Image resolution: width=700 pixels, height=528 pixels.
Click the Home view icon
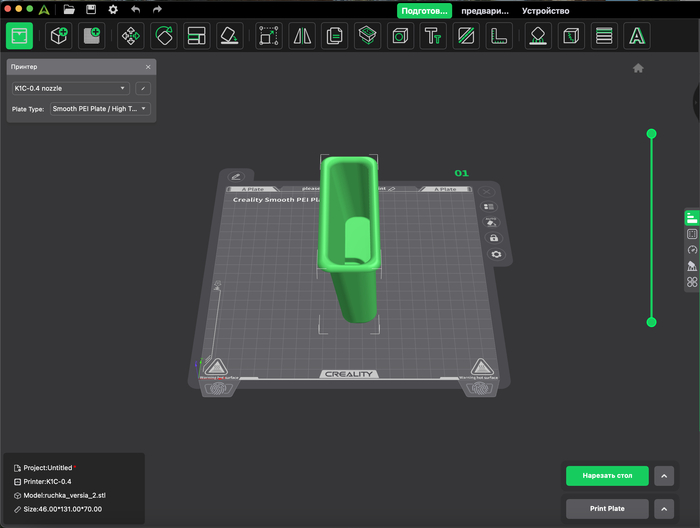click(x=638, y=68)
